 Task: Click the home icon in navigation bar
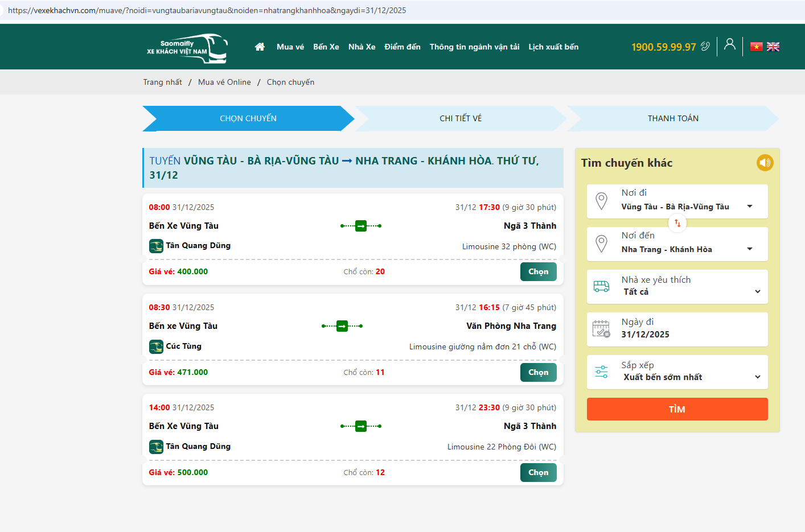point(260,47)
